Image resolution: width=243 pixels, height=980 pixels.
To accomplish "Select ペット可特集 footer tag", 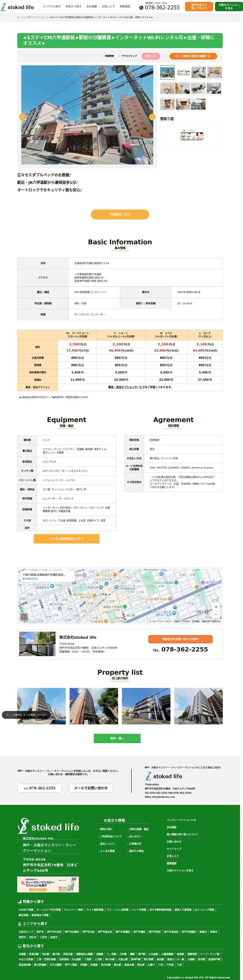I will click(139, 910).
